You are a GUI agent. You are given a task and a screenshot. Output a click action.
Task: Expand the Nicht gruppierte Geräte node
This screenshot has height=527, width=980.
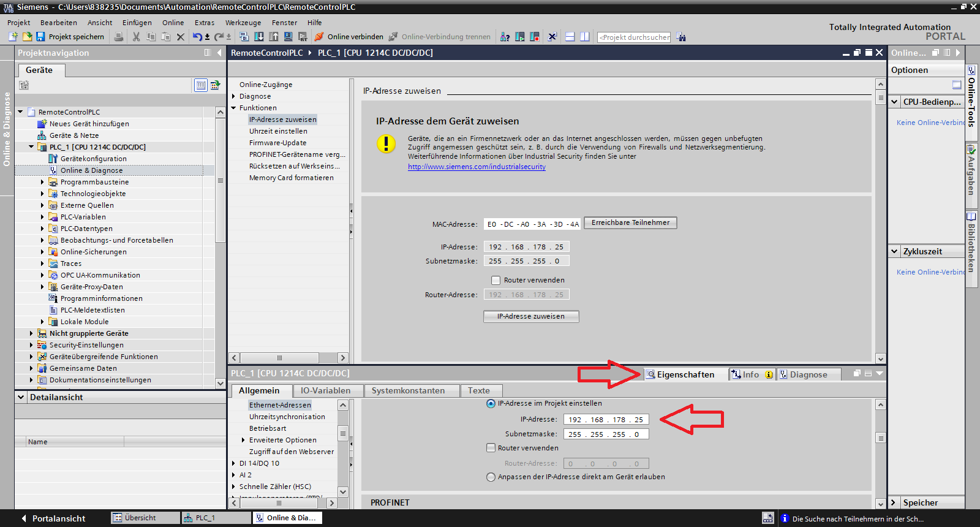[31, 333]
